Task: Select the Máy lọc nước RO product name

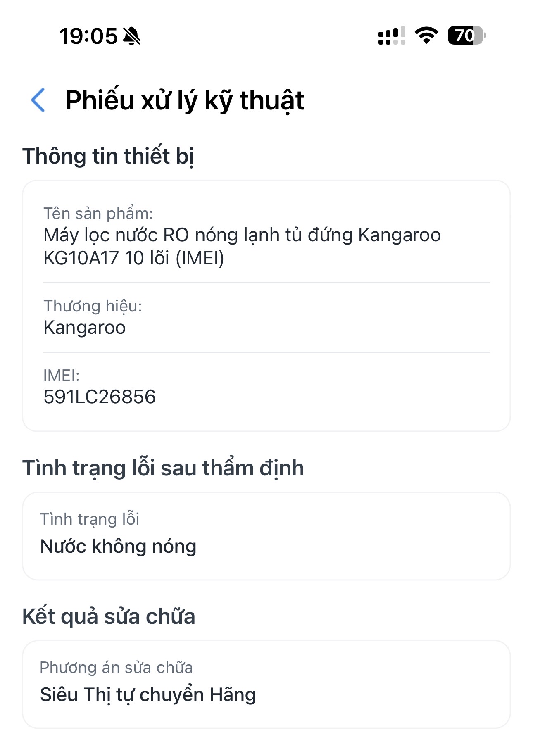Action: [x=242, y=246]
